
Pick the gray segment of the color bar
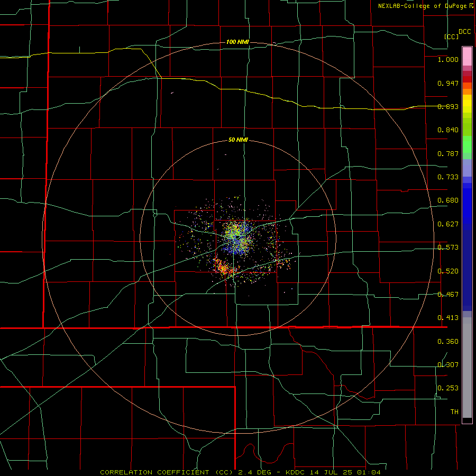click(x=467, y=368)
